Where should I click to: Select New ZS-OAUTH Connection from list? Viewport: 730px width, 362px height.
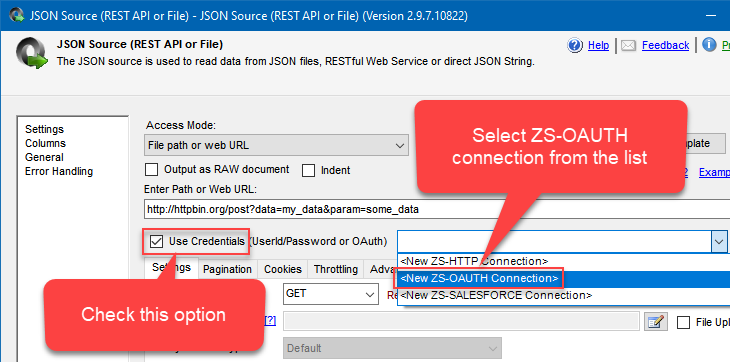[480, 278]
